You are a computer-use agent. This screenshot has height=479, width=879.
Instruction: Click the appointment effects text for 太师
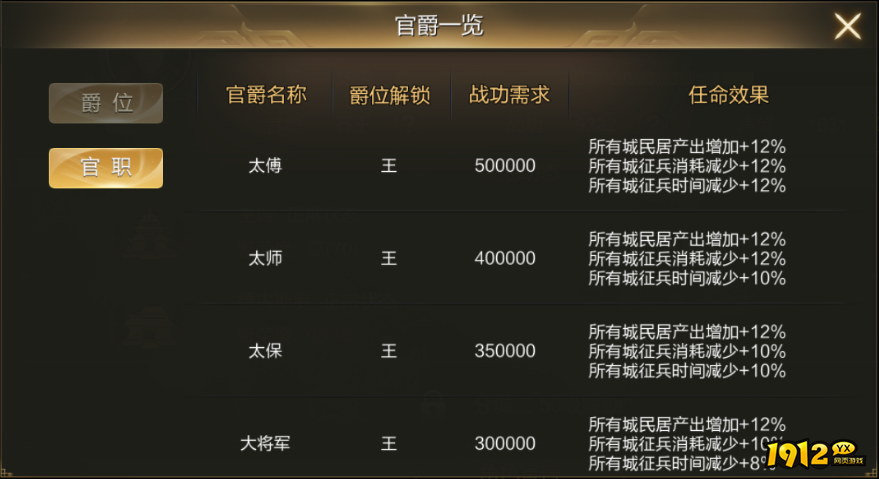tap(687, 258)
